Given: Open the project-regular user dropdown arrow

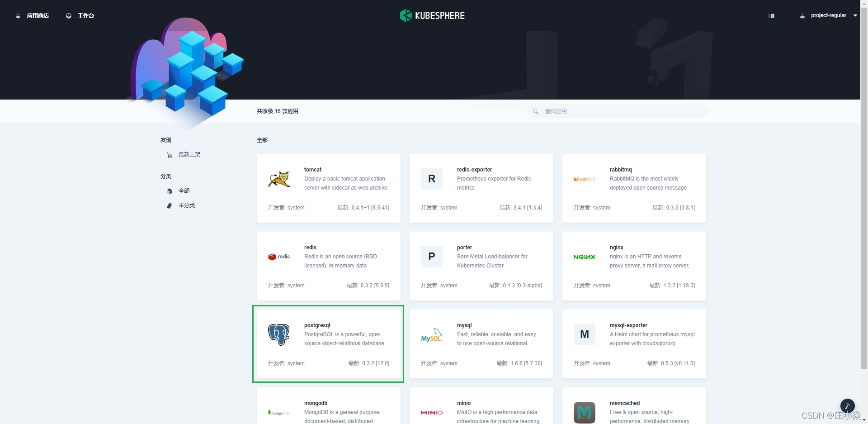Looking at the screenshot, I should 855,16.
